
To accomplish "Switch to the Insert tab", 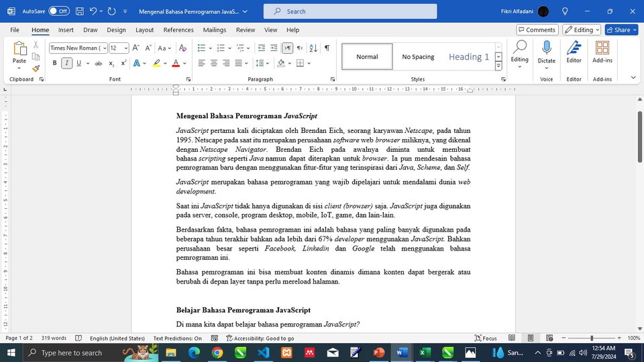I will pos(66,30).
